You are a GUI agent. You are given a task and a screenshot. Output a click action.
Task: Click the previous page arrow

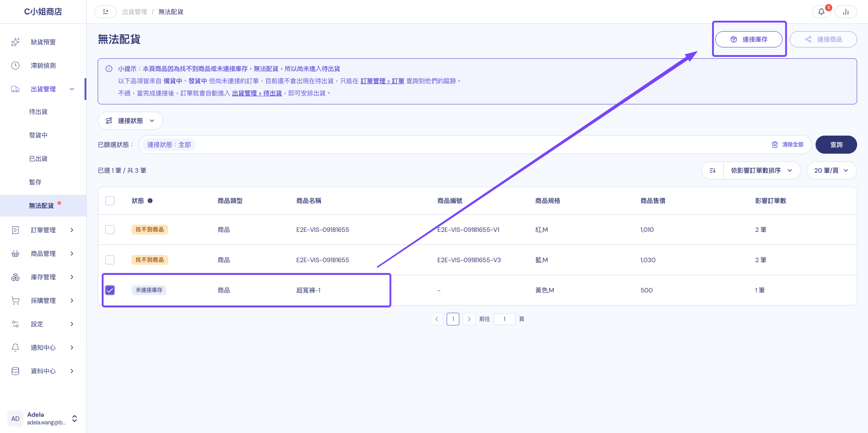(x=437, y=319)
